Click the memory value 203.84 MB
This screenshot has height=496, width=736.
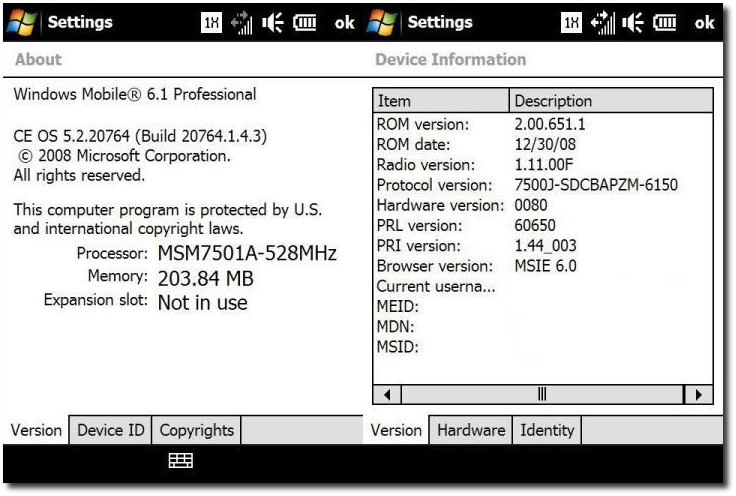pyautogui.click(x=206, y=279)
